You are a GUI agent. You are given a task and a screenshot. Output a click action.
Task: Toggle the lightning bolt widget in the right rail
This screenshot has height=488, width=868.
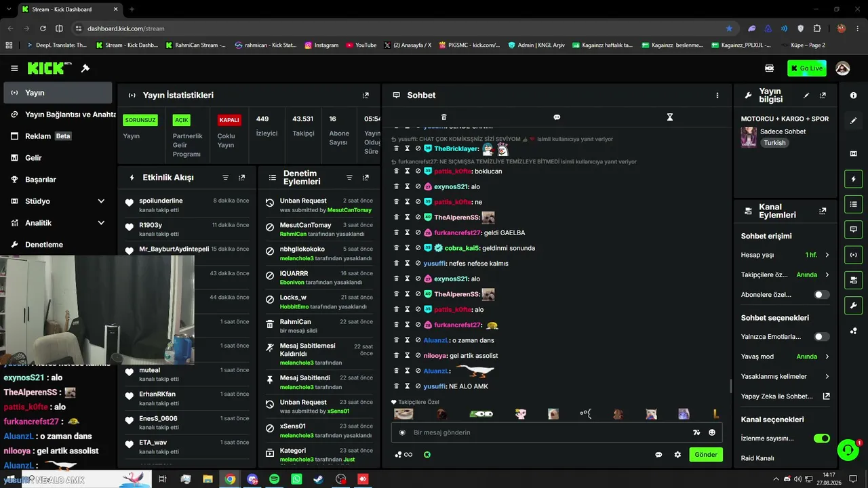[853, 179]
